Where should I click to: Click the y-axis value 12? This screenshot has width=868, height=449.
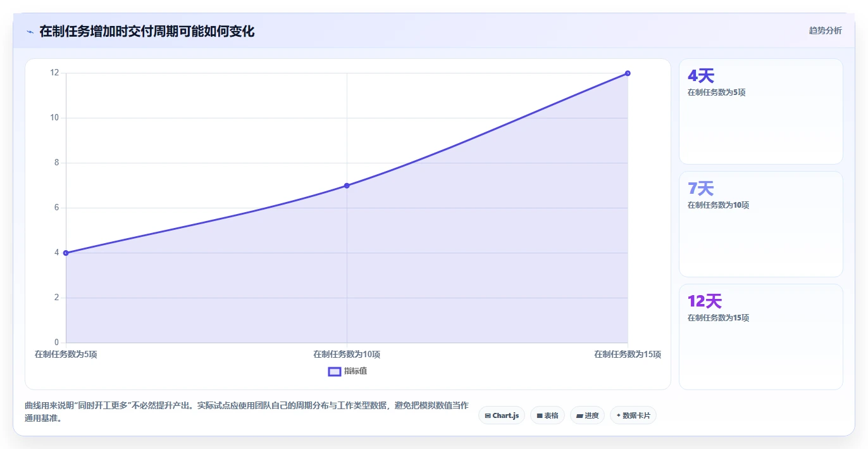point(54,73)
